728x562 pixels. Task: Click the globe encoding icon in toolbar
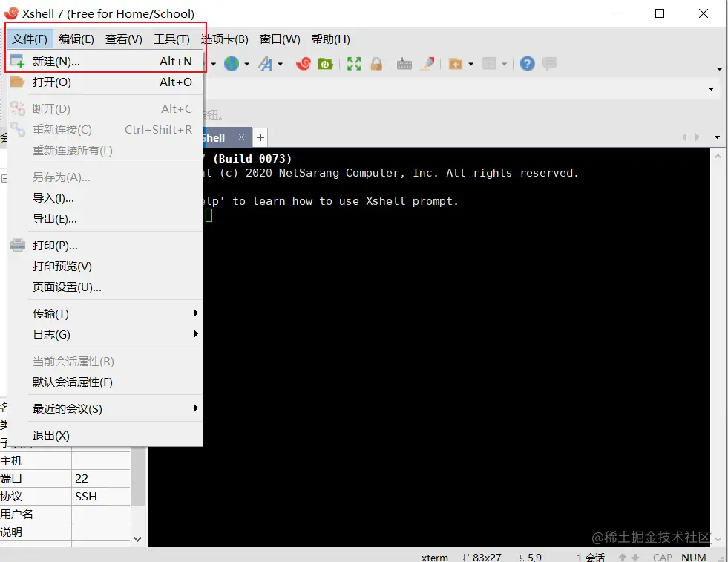click(232, 64)
